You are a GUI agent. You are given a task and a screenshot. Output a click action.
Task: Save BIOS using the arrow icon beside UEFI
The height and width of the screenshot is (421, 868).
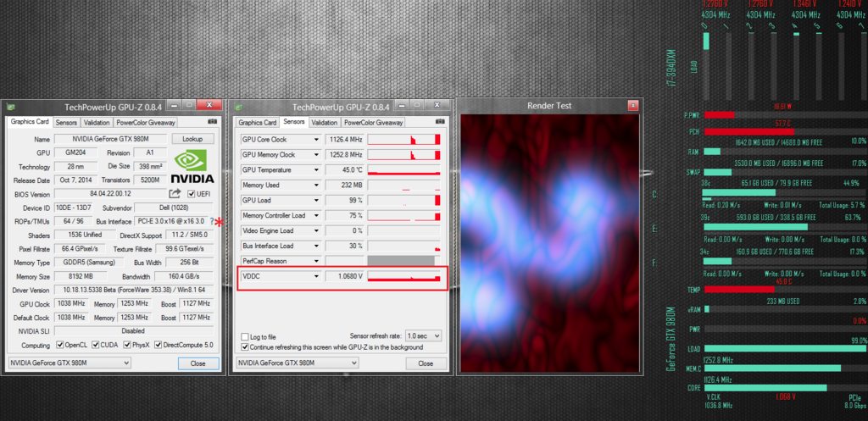(x=175, y=194)
